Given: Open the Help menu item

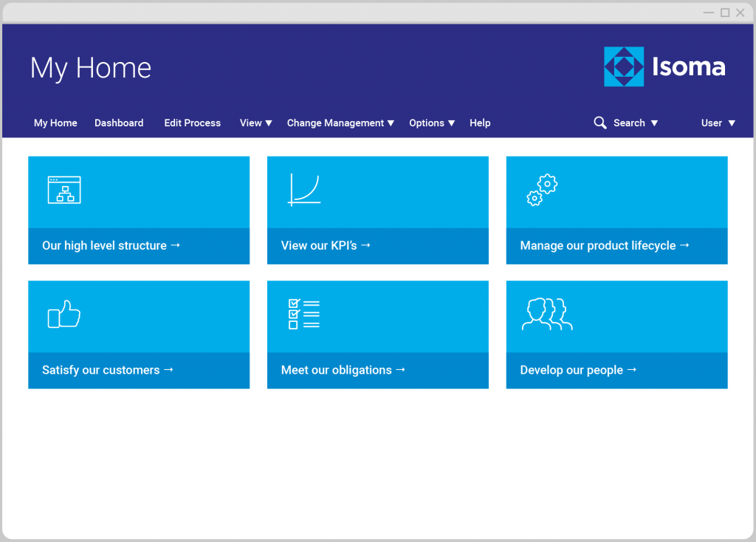Looking at the screenshot, I should click(x=480, y=123).
